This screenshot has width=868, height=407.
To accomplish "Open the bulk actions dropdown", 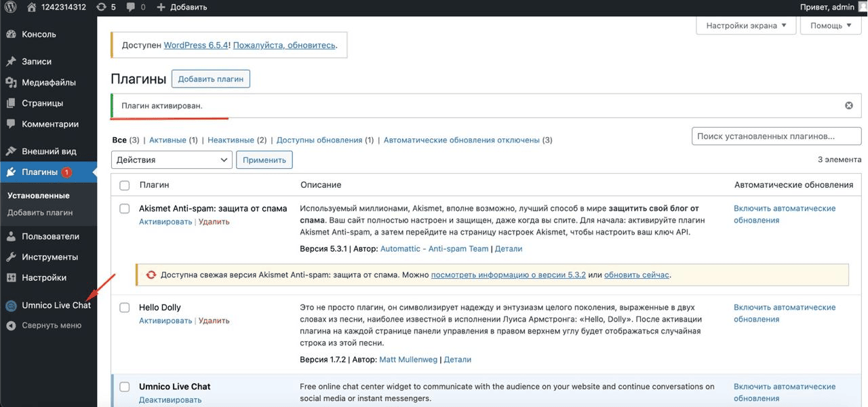I will point(172,160).
